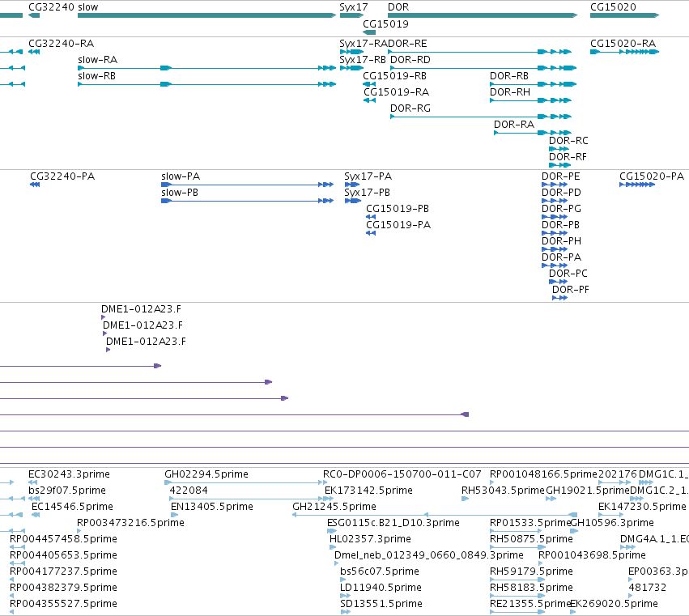Screen dimensions: 689x616
Task: Click the Syx17-PA protein label
Action: 368,176
